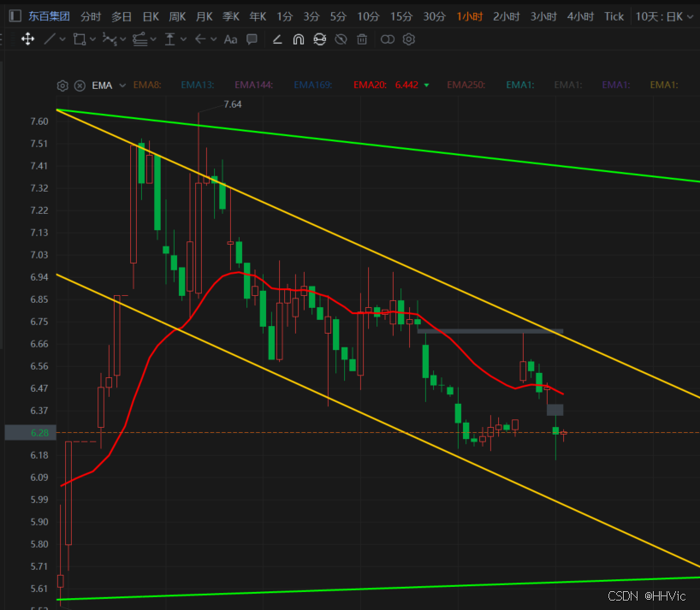700x610 pixels.
Task: Expand measure tool options dropdown
Action: click(x=183, y=39)
